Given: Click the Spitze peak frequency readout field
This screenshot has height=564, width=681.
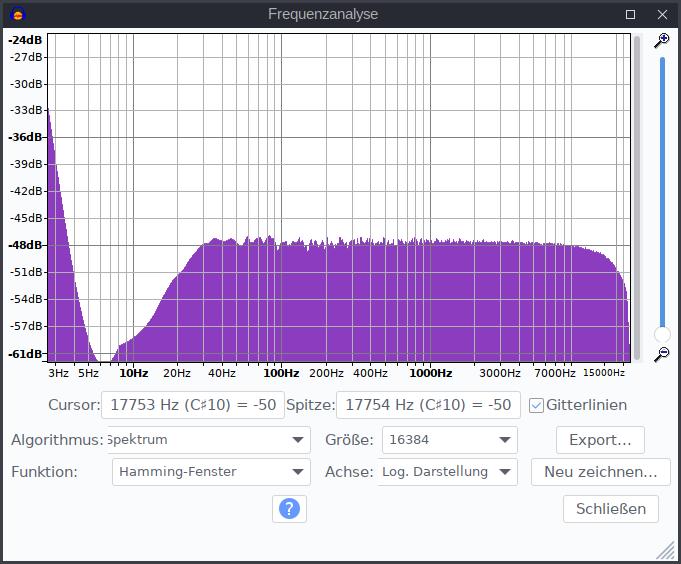Looking at the screenshot, I should click(x=428, y=405).
